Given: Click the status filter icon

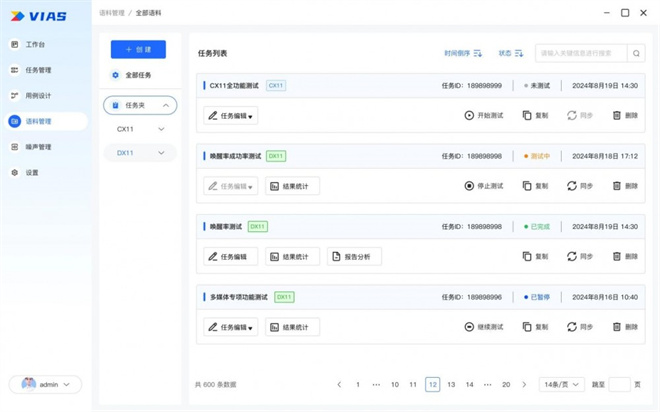Looking at the screenshot, I should click(519, 53).
